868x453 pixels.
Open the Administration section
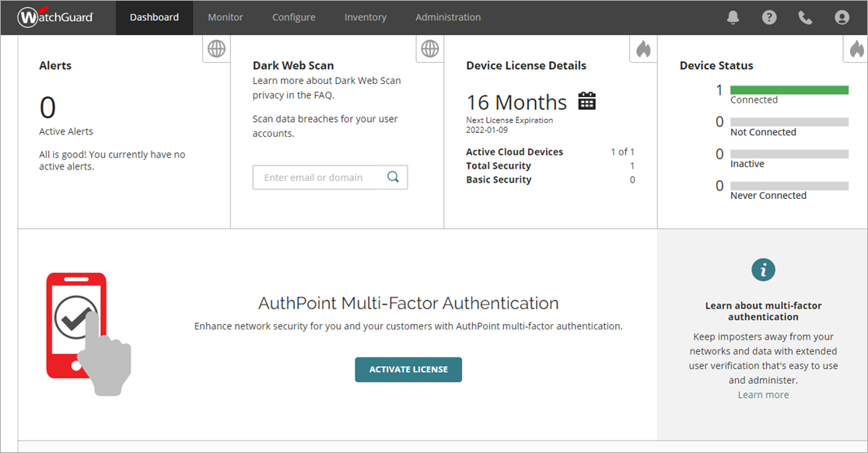[448, 16]
